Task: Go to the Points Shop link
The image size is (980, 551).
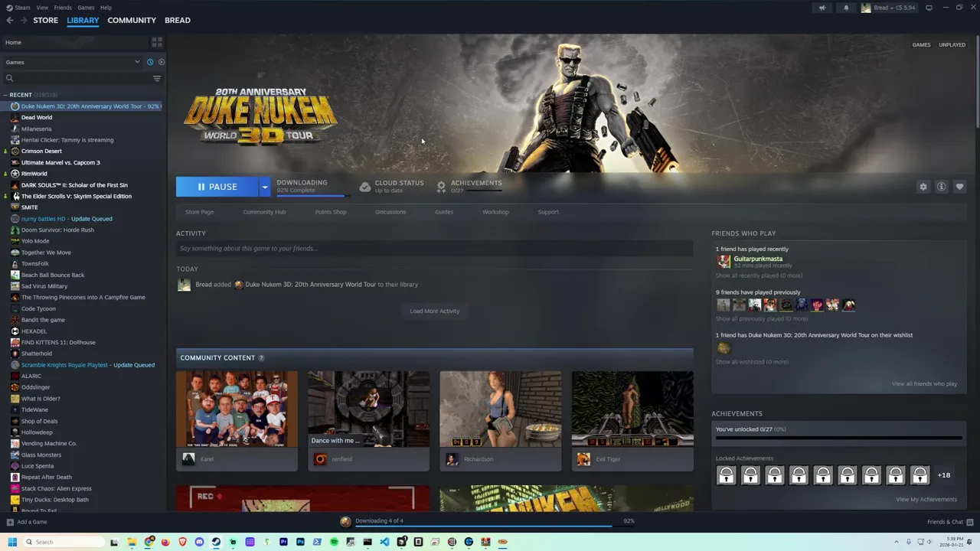Action: tap(331, 212)
